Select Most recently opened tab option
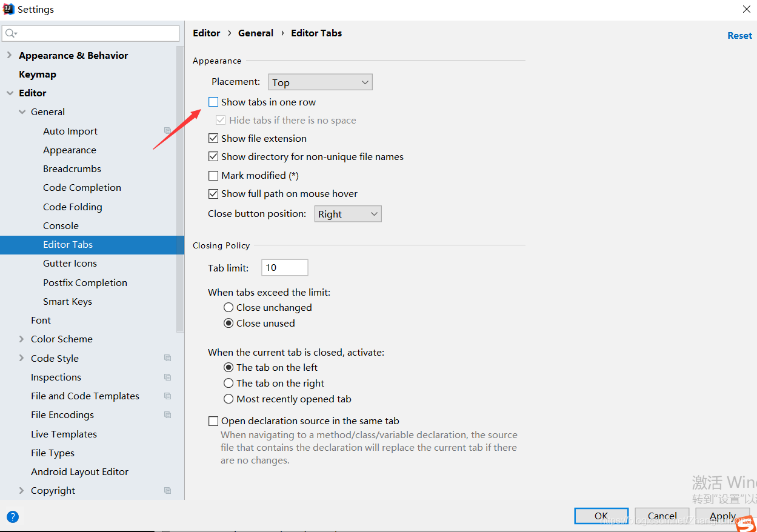 click(228, 399)
